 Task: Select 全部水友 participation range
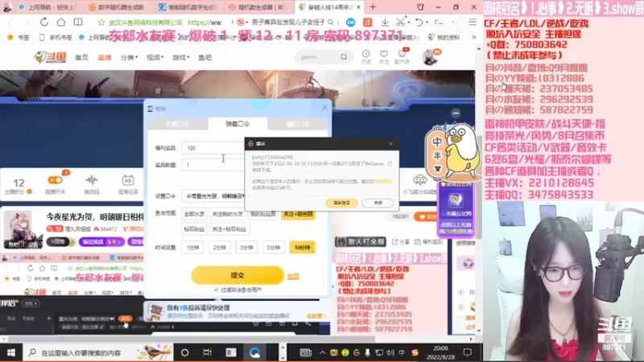(x=194, y=214)
